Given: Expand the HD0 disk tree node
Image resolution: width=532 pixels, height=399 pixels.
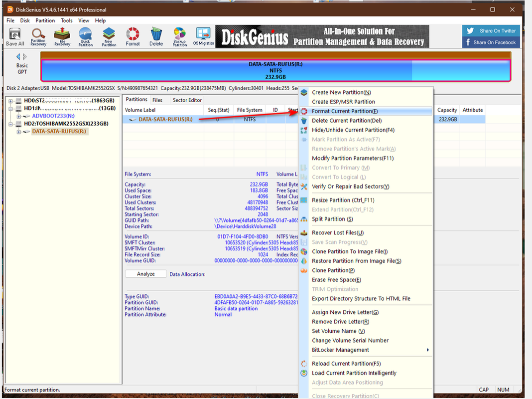Looking at the screenshot, I should pos(10,101).
